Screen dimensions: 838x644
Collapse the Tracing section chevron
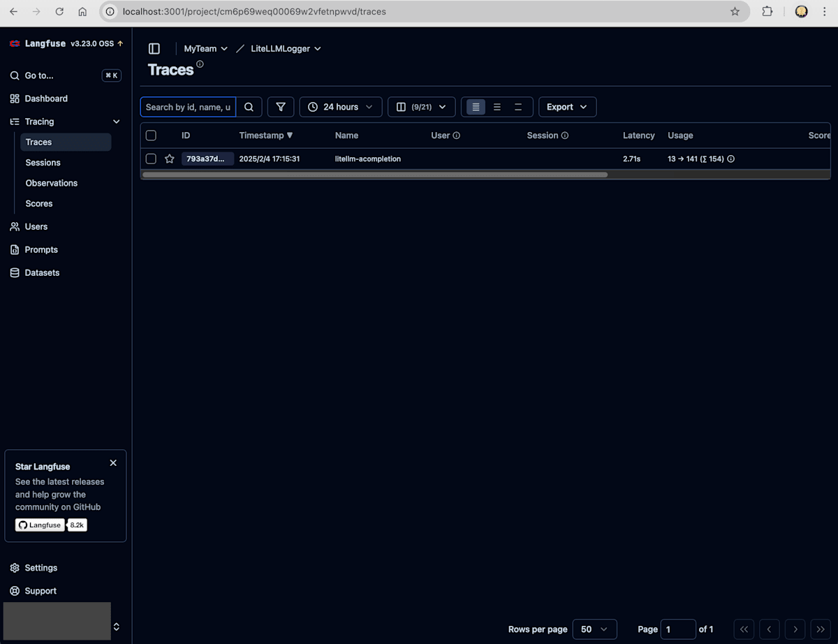117,122
